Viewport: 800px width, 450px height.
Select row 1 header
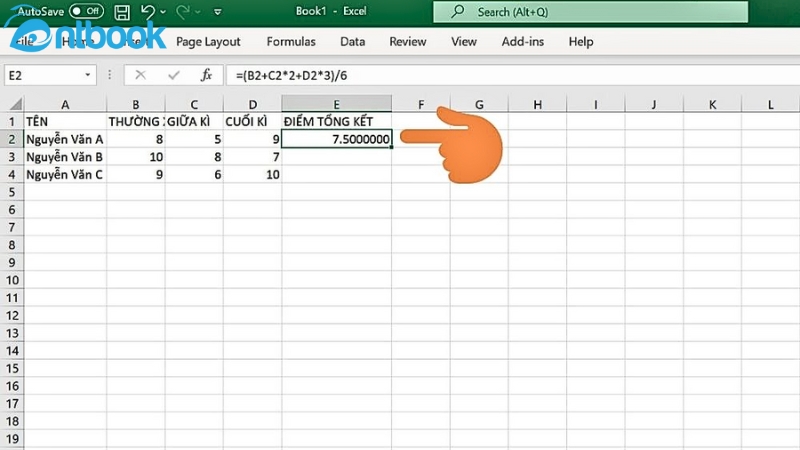[x=12, y=121]
